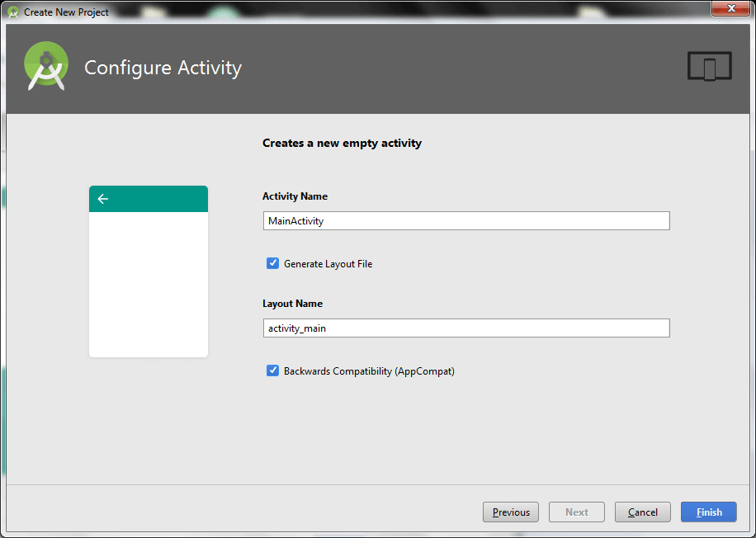Go back with the Previous button
The image size is (756, 538).
coord(511,512)
